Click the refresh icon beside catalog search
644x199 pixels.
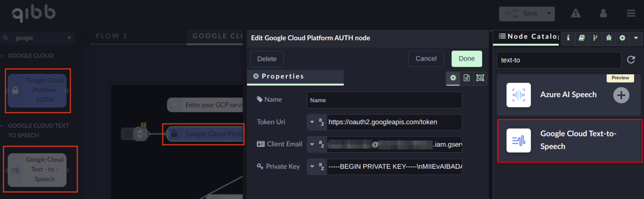[x=631, y=60]
